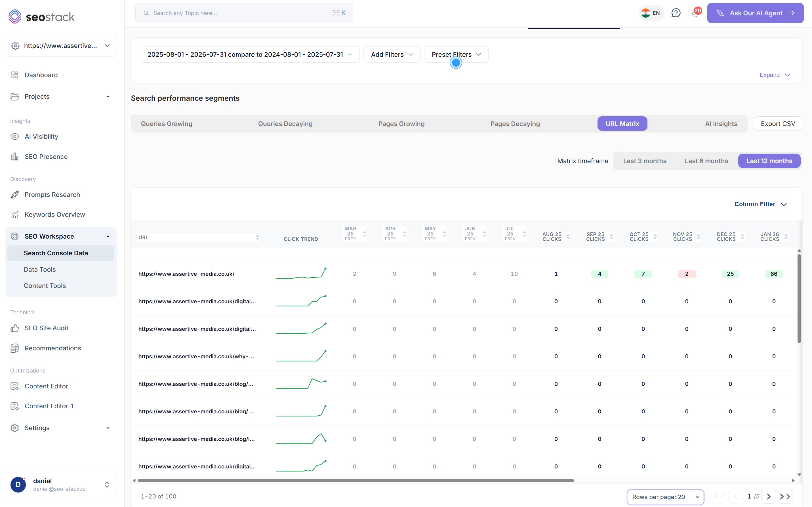Open Content Tools page
812x507 pixels.
click(45, 286)
